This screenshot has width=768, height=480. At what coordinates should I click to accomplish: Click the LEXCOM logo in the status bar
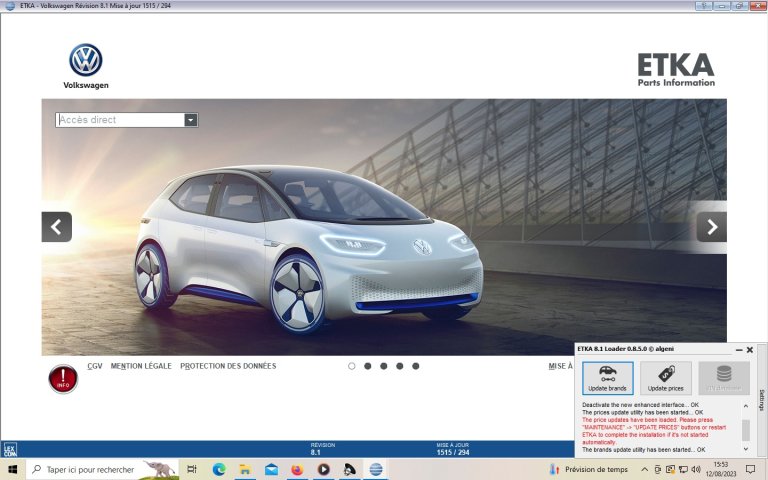pos(10,450)
